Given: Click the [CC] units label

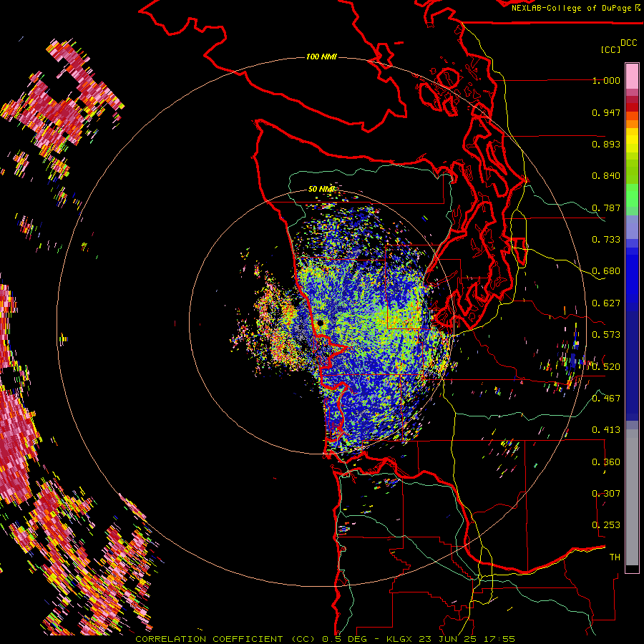Looking at the screenshot, I should (x=610, y=49).
